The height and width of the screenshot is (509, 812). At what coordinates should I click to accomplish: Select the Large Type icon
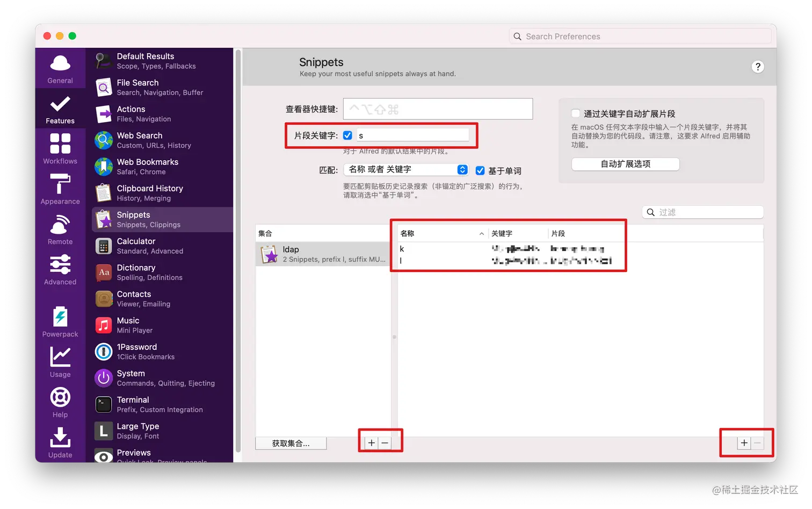[x=104, y=431]
